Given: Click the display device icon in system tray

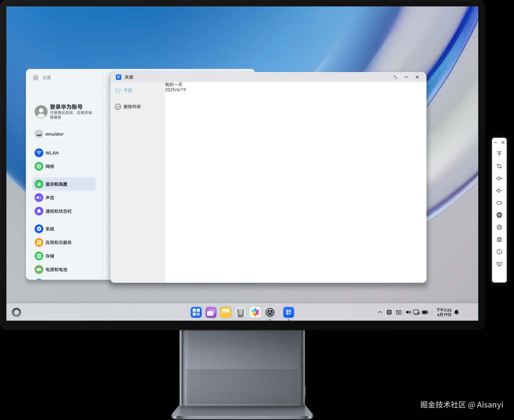Looking at the screenshot, I should click(416, 312).
